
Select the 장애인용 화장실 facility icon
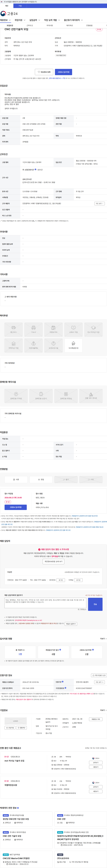coord(66,396)
